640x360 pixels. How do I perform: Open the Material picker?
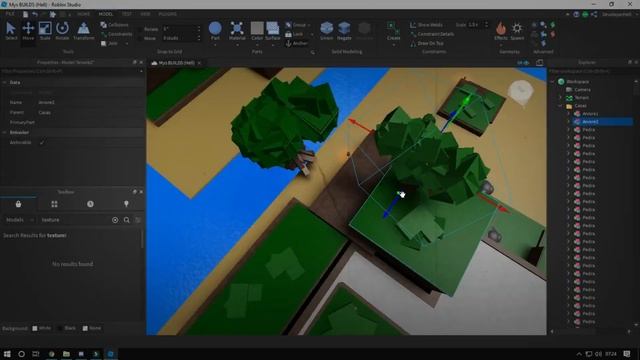click(x=237, y=31)
